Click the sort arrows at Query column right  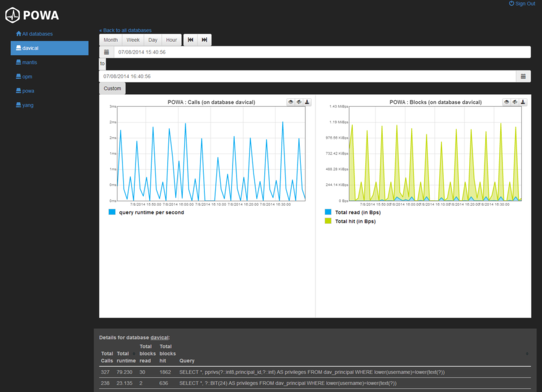pyautogui.click(x=527, y=354)
